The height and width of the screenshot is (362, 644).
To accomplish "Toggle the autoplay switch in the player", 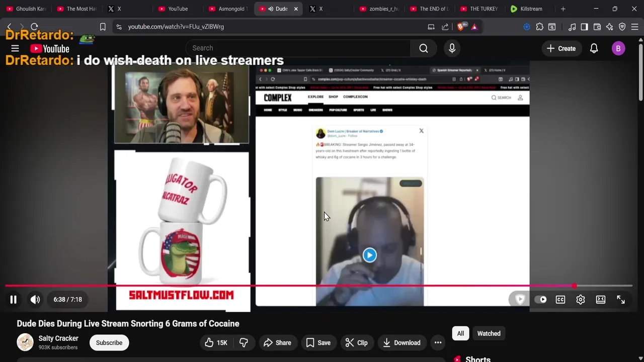I will point(540,300).
